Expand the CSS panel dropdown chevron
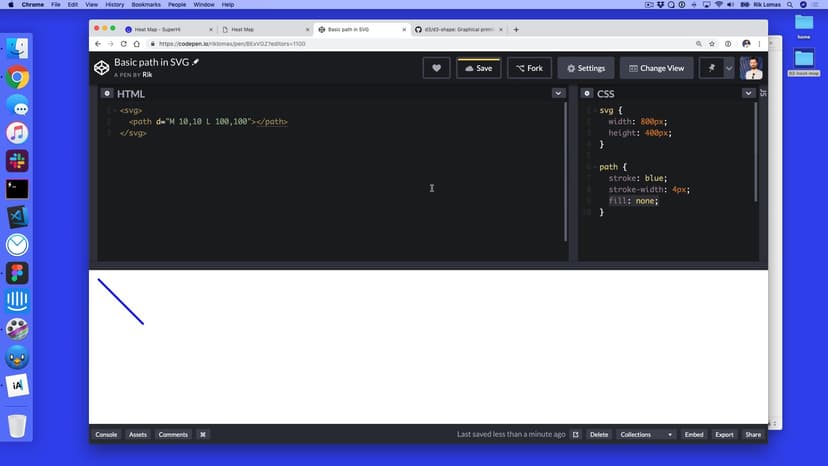Image resolution: width=828 pixels, height=466 pixels. pyautogui.click(x=748, y=93)
